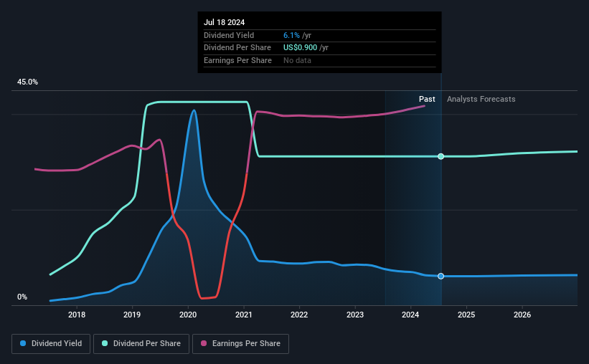Click the US$0.900 dividend per share value
This screenshot has width=589, height=364.
click(x=300, y=48)
